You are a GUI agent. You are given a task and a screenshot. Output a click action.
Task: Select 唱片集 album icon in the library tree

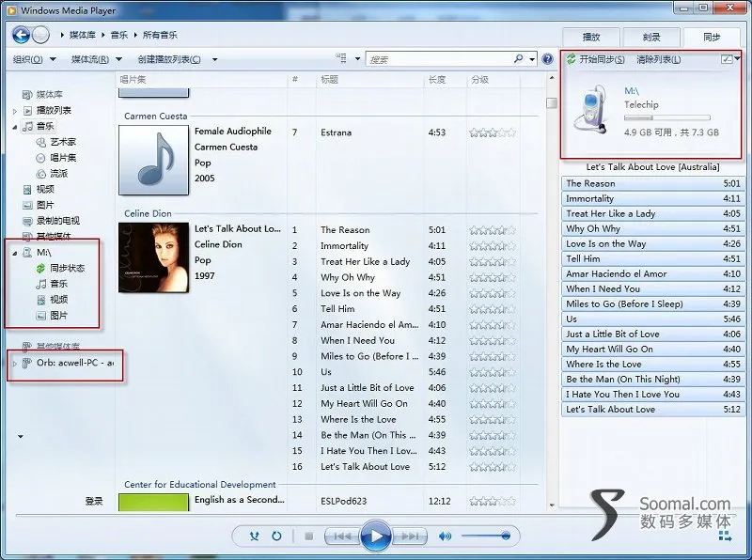[40, 158]
